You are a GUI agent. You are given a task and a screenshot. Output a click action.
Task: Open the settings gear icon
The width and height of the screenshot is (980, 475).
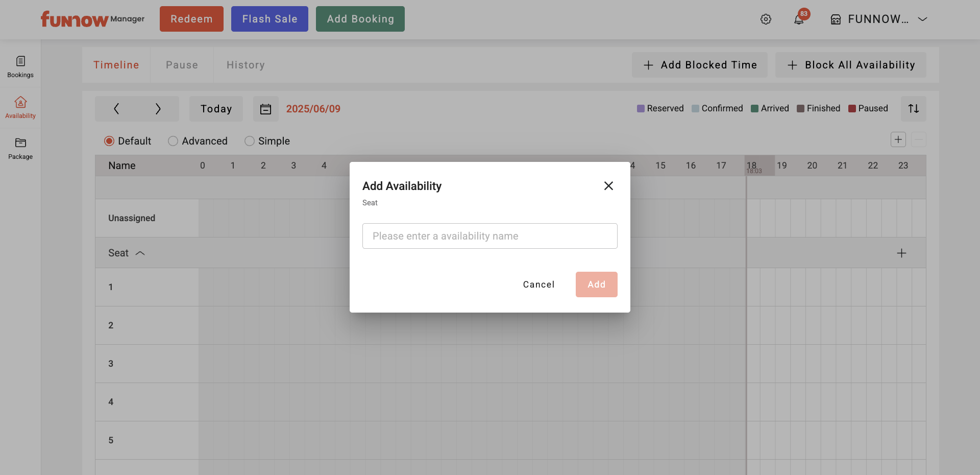coord(766,19)
